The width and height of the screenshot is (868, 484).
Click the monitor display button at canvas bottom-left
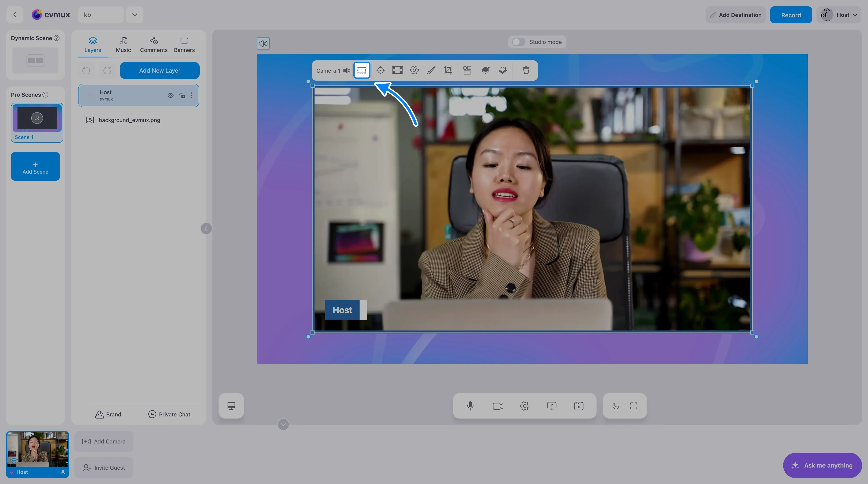pos(231,406)
